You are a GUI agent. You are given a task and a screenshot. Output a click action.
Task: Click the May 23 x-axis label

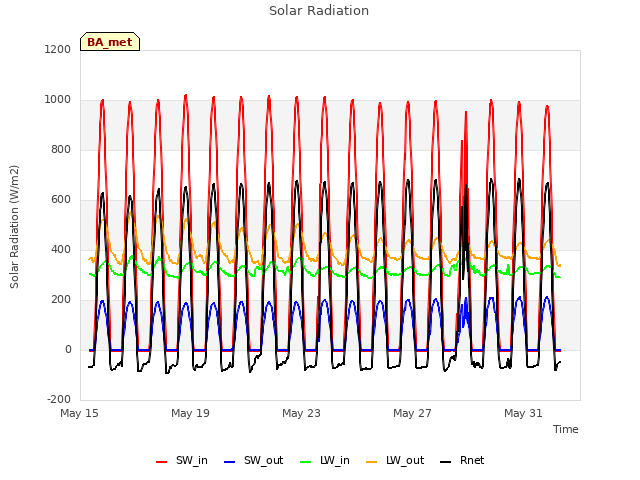pyautogui.click(x=301, y=413)
